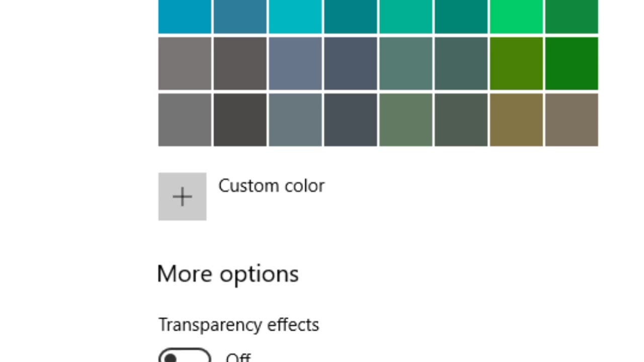Toggle the Transparency effects switch
This screenshot has width=644, height=362.
point(185,357)
